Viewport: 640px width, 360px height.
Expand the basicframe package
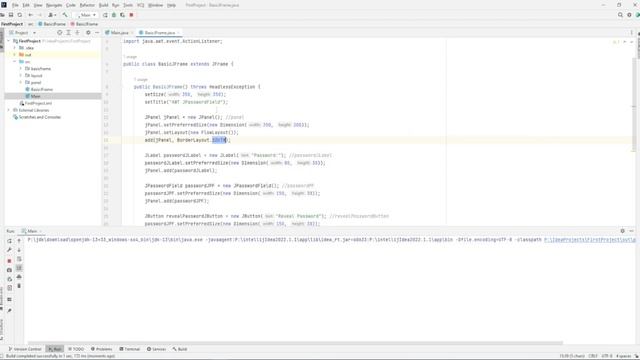(x=21, y=69)
